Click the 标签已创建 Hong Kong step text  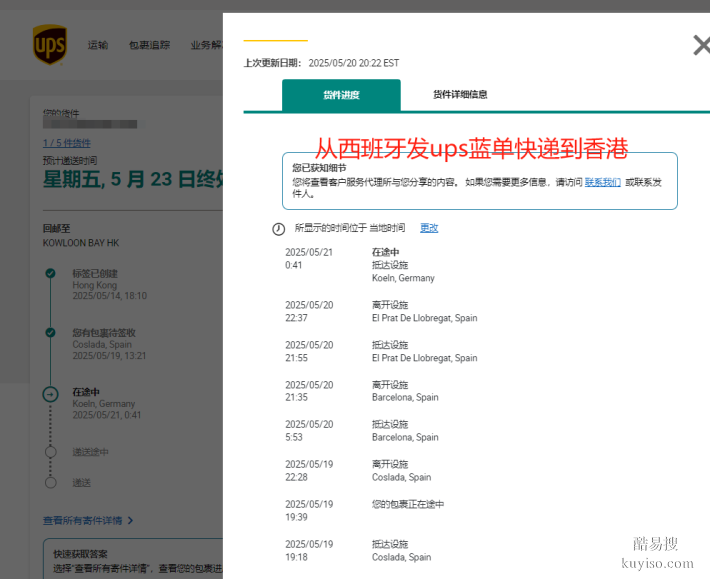[110, 285]
